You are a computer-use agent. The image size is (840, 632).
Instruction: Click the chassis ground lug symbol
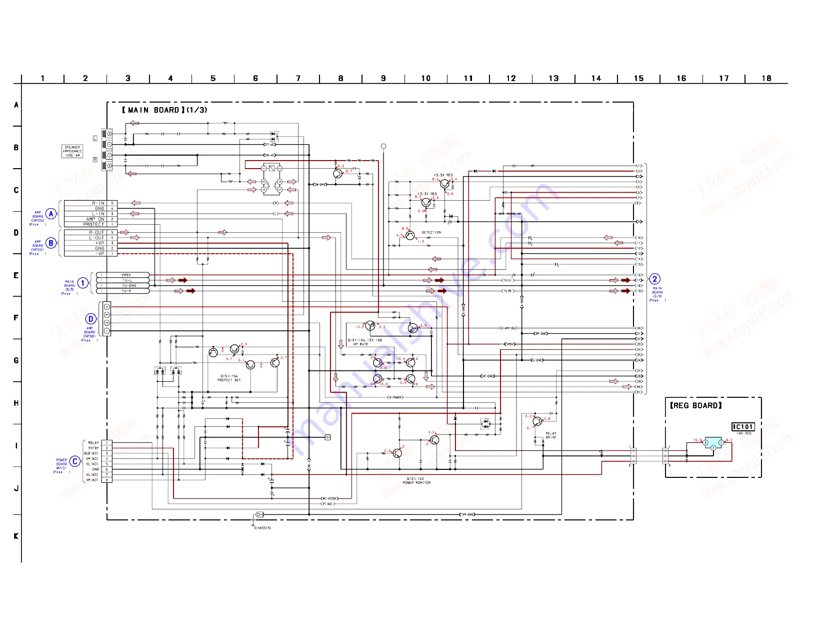click(x=259, y=514)
